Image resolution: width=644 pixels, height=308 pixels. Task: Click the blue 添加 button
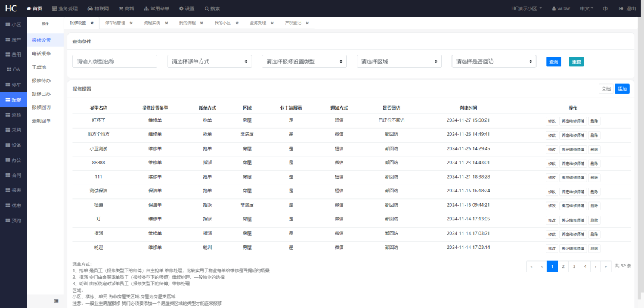(622, 88)
